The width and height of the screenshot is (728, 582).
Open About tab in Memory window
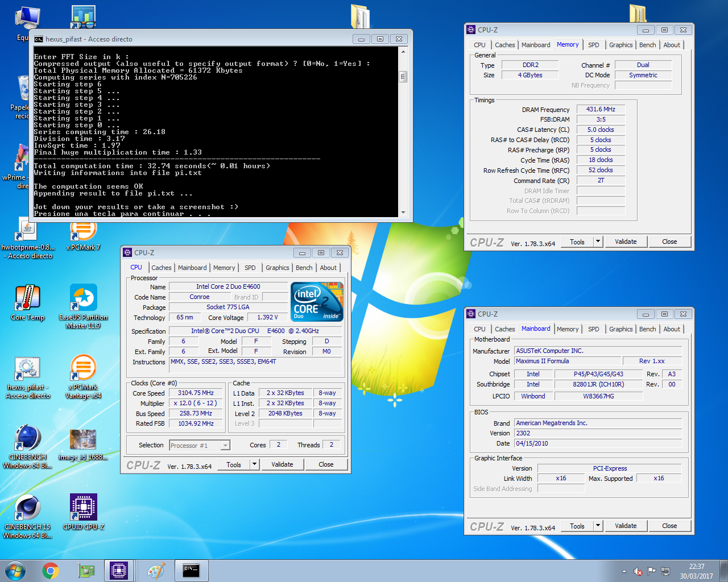671,45
